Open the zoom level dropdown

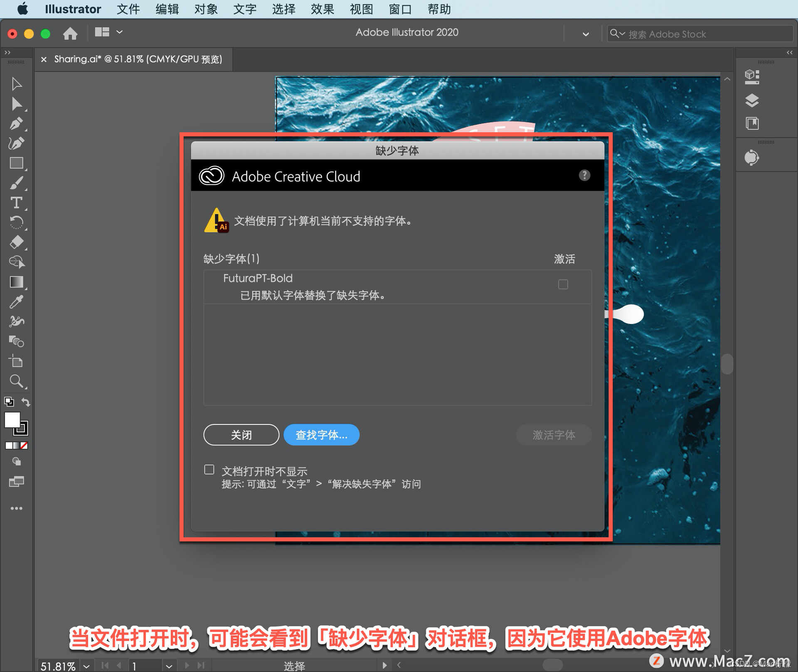point(86,666)
